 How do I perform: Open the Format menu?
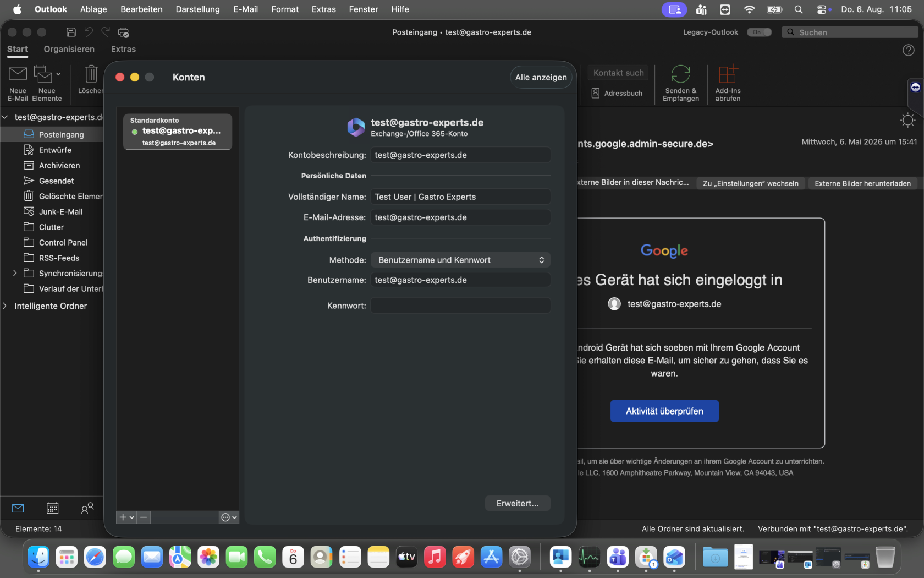pyautogui.click(x=285, y=9)
